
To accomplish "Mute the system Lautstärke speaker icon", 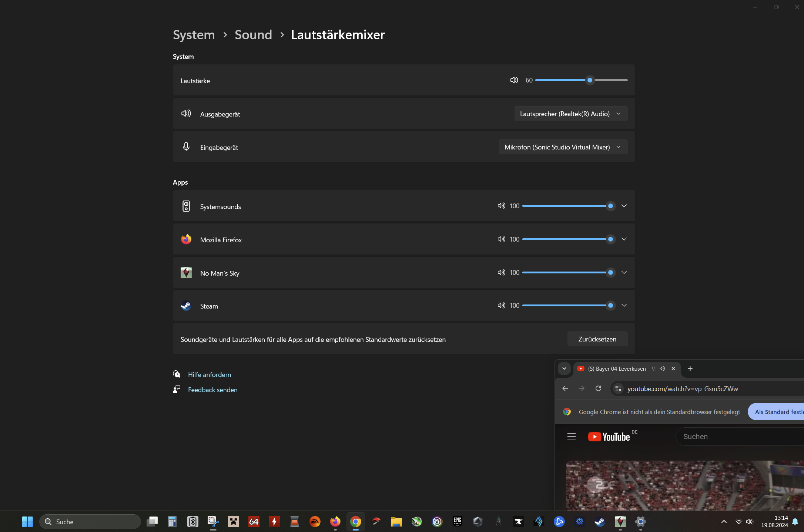I will click(514, 80).
